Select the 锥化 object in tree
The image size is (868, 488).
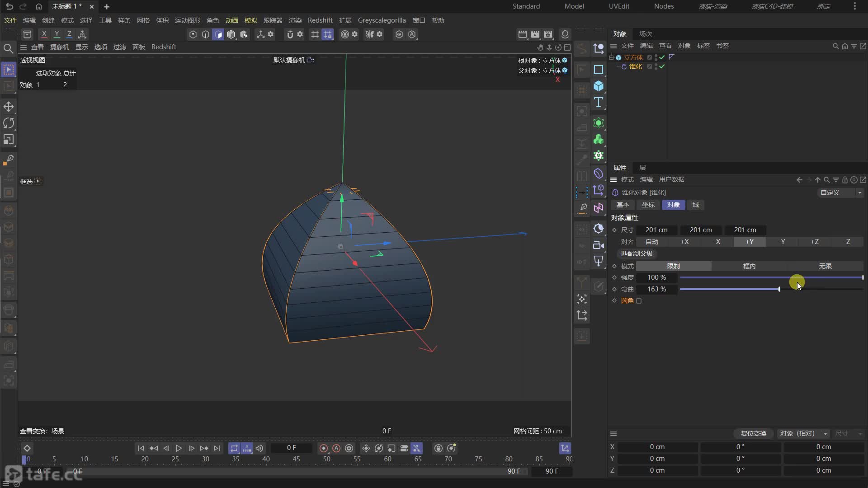[635, 66]
